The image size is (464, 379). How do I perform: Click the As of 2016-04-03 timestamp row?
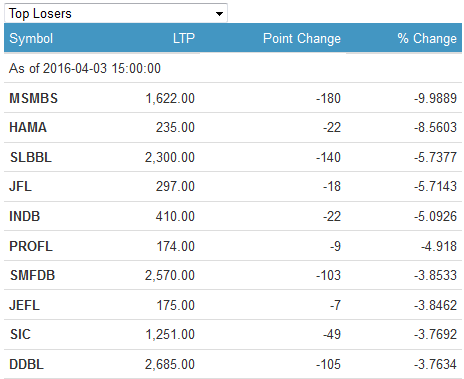(233, 68)
